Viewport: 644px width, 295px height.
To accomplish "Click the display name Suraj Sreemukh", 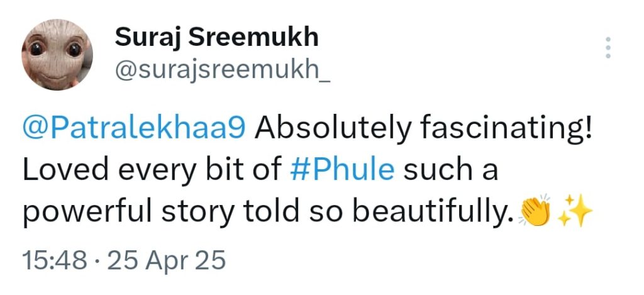I will pyautogui.click(x=216, y=38).
